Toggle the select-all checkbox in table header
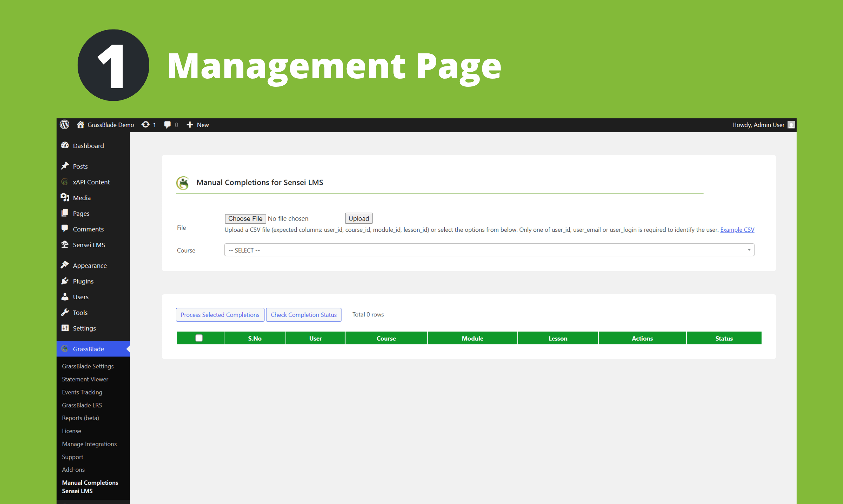The image size is (843, 504). pyautogui.click(x=199, y=338)
